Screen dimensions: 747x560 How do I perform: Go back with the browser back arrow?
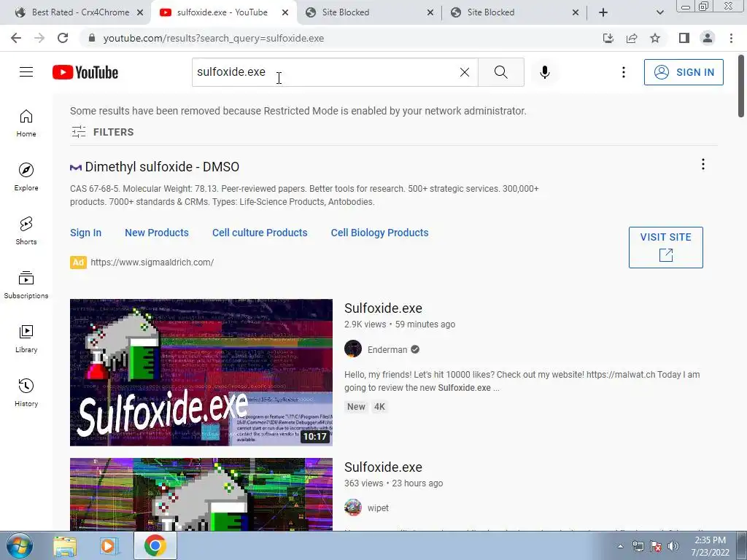(x=16, y=38)
